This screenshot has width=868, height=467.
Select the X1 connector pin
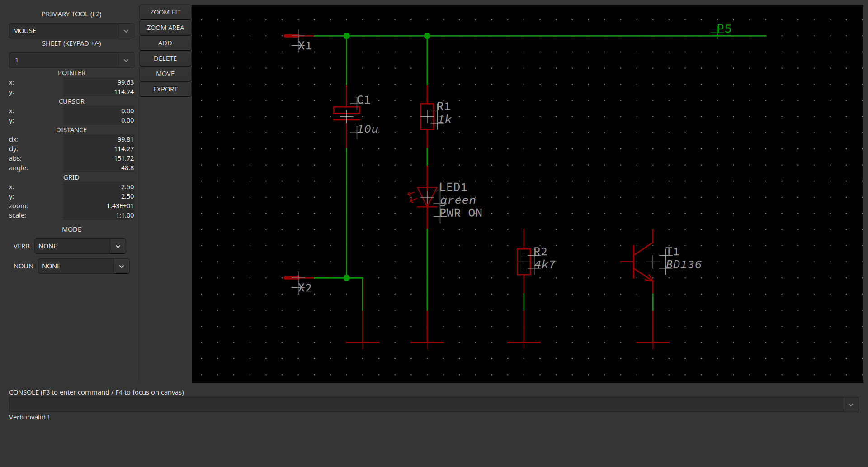(298, 36)
